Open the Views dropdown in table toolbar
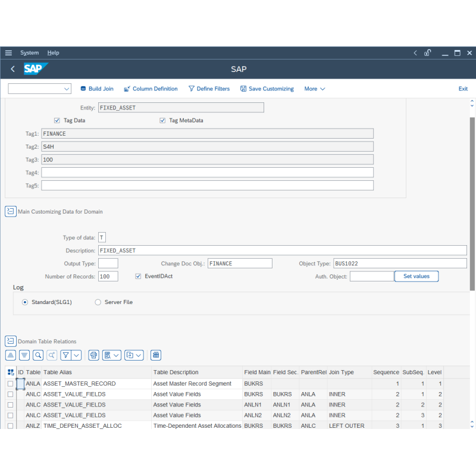Image resolution: width=476 pixels, height=476 pixels. pos(112,355)
